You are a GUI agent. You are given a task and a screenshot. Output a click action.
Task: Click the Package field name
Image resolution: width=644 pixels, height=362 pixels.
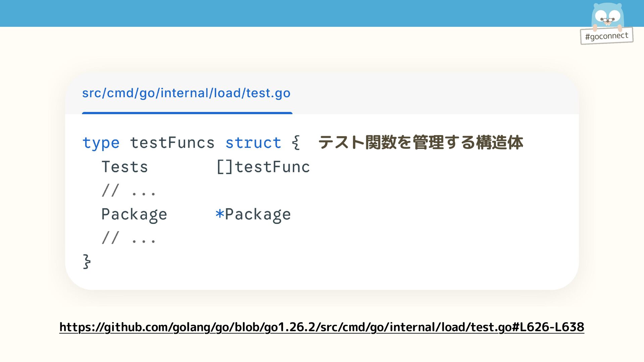[x=134, y=215]
